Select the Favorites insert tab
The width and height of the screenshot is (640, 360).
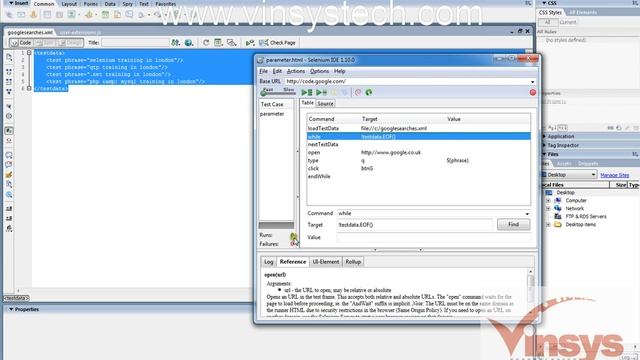coord(165,4)
